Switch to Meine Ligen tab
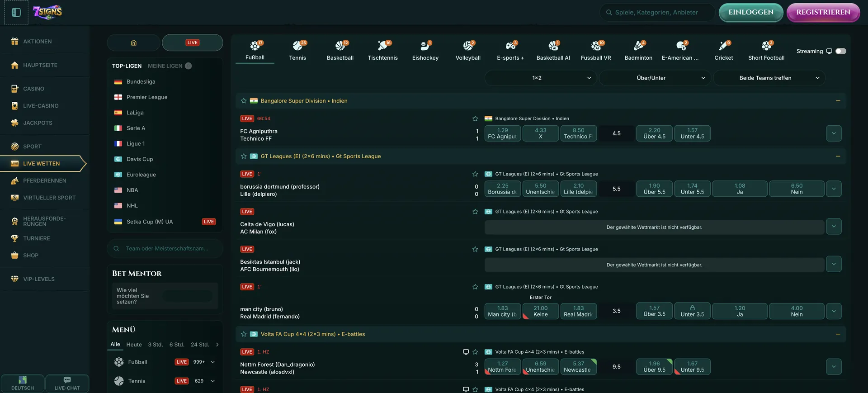The width and height of the screenshot is (868, 393). point(165,66)
